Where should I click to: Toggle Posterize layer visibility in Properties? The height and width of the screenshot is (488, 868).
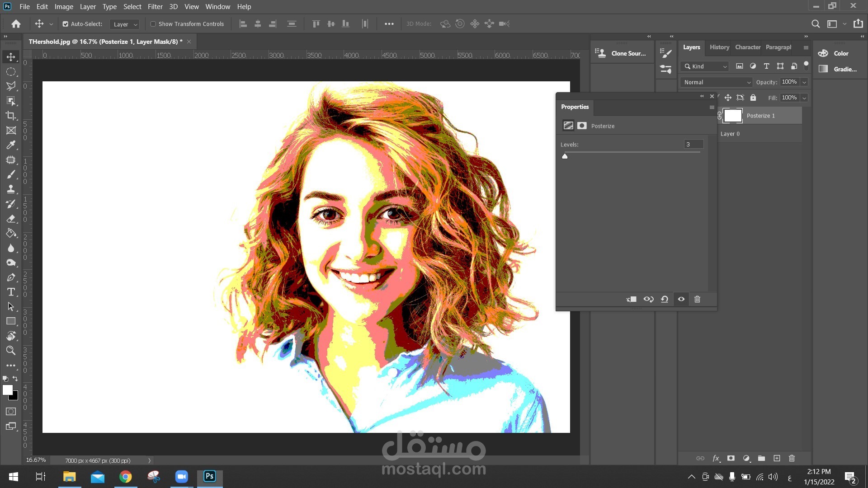(681, 299)
